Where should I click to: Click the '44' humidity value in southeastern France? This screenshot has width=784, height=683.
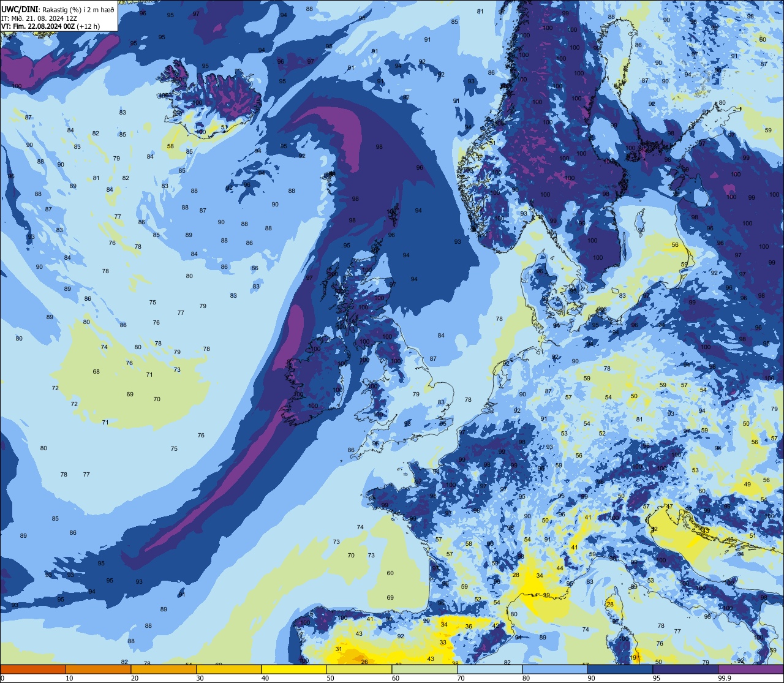[x=560, y=568]
